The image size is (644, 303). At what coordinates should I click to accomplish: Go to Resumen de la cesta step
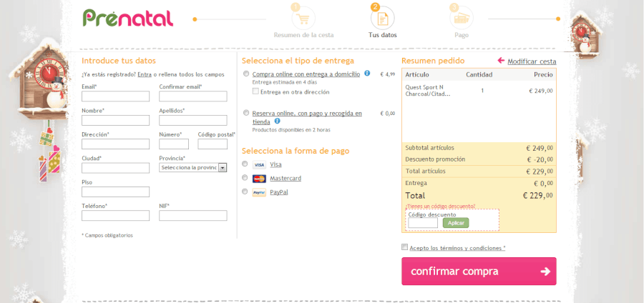coord(303,35)
